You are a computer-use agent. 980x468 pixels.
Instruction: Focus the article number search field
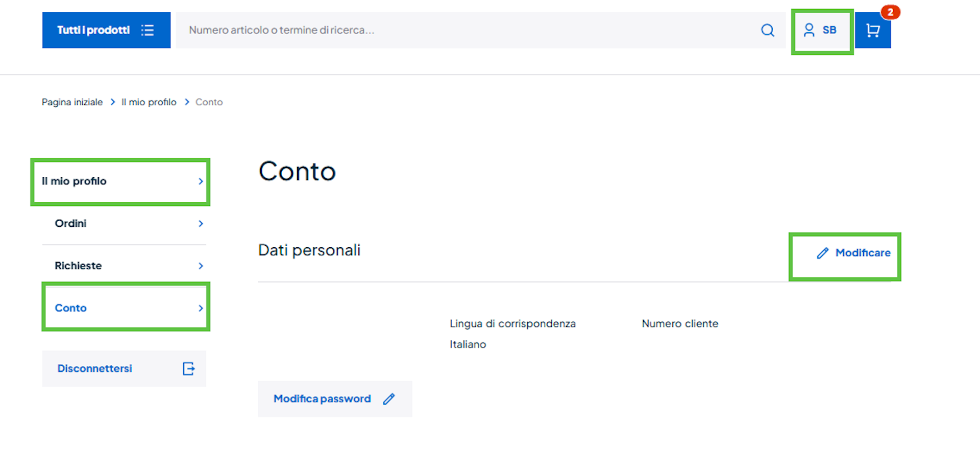[459, 30]
